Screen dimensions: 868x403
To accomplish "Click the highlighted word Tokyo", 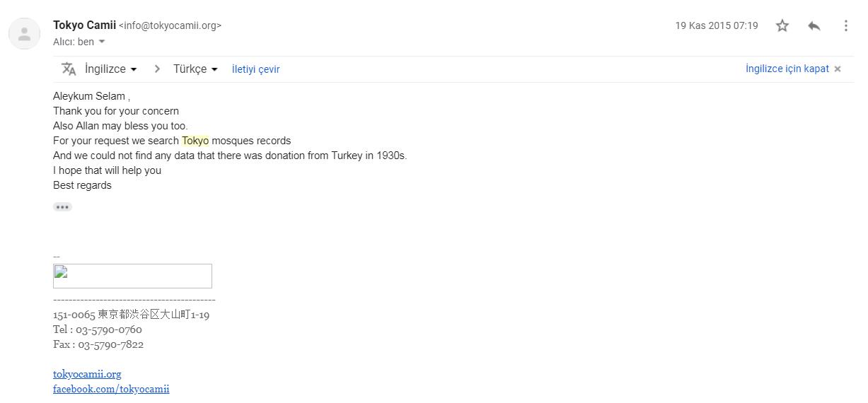I will click(x=195, y=141).
